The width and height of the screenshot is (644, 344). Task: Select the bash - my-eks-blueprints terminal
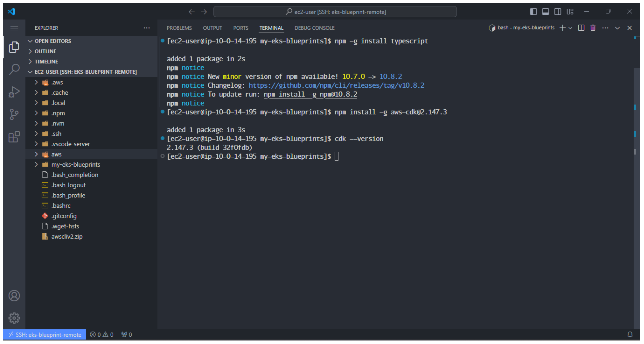(522, 28)
